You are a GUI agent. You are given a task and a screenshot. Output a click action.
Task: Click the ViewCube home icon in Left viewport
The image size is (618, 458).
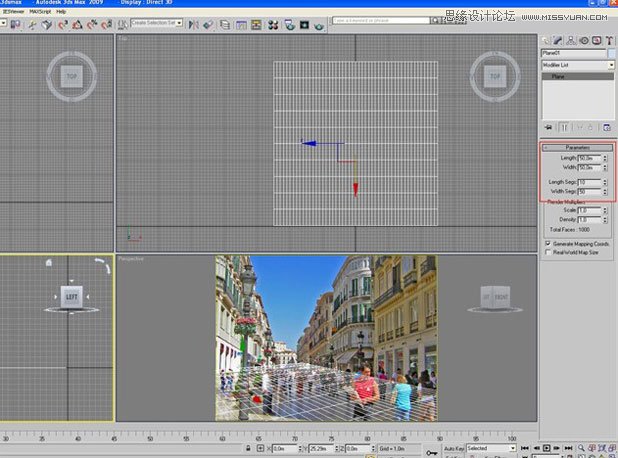pyautogui.click(x=48, y=263)
